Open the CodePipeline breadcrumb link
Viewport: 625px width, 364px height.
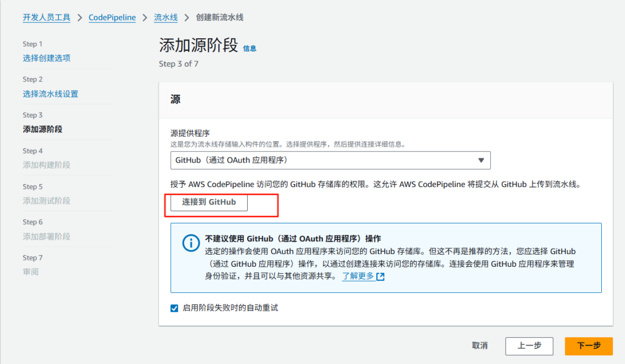pyautogui.click(x=112, y=17)
